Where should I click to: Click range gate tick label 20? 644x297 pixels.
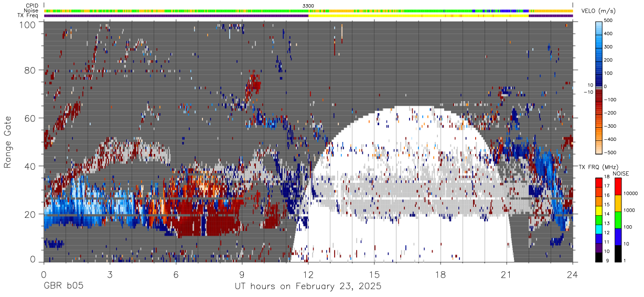tap(30, 214)
